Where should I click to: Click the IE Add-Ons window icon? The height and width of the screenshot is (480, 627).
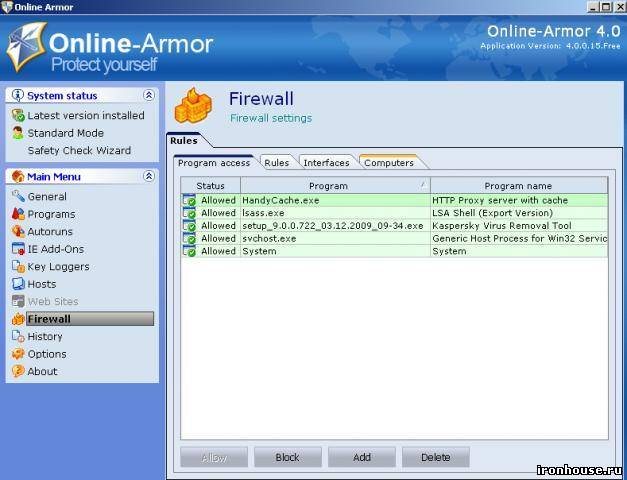click(x=18, y=249)
